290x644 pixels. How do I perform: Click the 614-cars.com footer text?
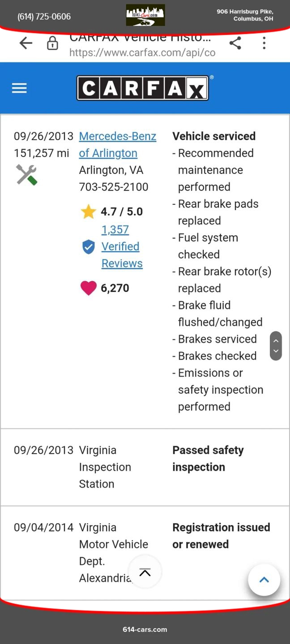[145, 629]
